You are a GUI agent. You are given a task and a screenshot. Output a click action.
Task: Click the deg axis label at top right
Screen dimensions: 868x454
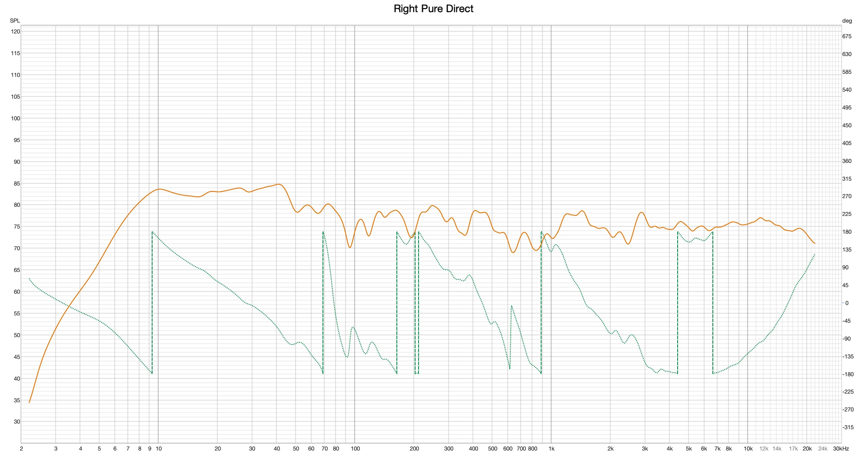click(x=847, y=20)
